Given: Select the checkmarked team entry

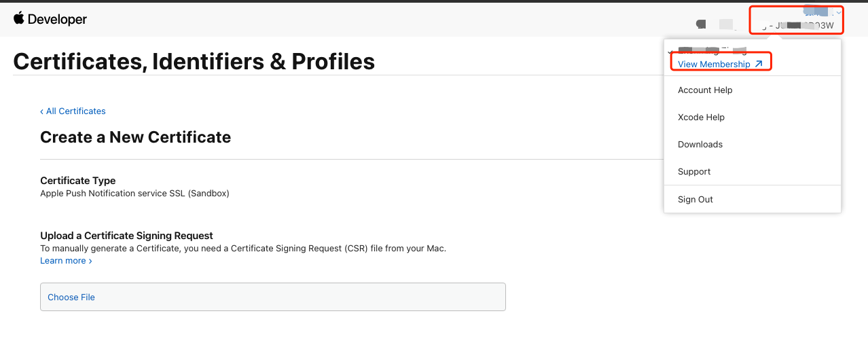Looking at the screenshot, I should tap(708, 50).
